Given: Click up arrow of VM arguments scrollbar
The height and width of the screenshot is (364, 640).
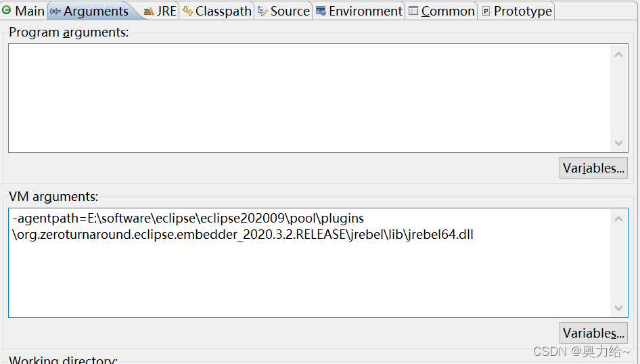Looking at the screenshot, I should (x=619, y=219).
